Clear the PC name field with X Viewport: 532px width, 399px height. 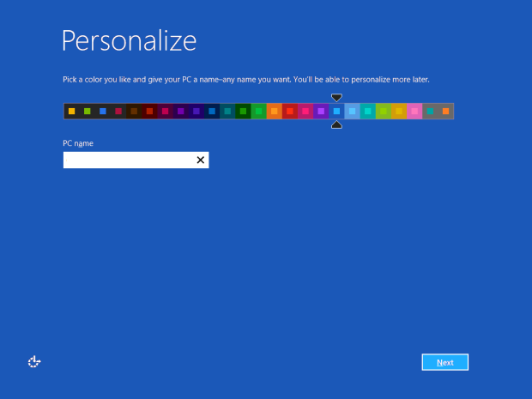pos(201,160)
